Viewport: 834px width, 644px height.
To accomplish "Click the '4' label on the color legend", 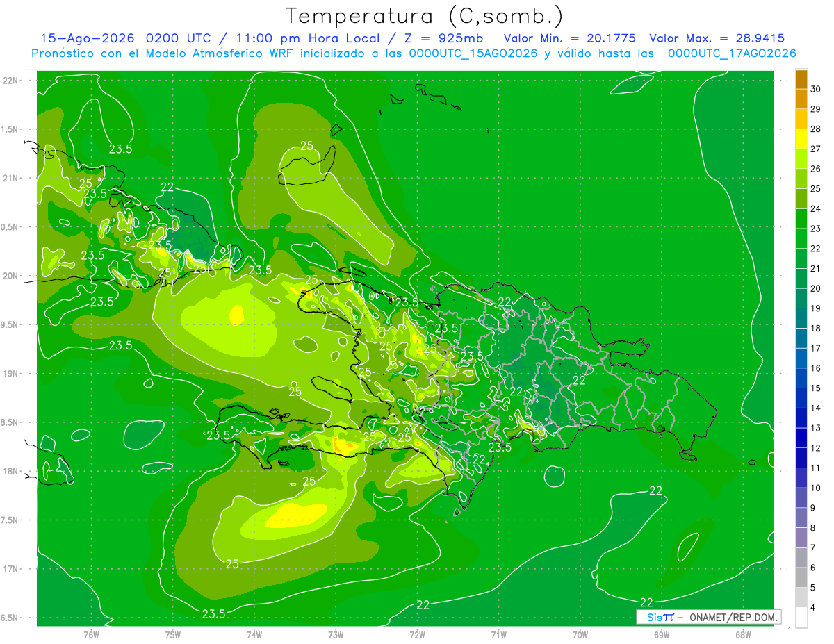I will coord(813,607).
